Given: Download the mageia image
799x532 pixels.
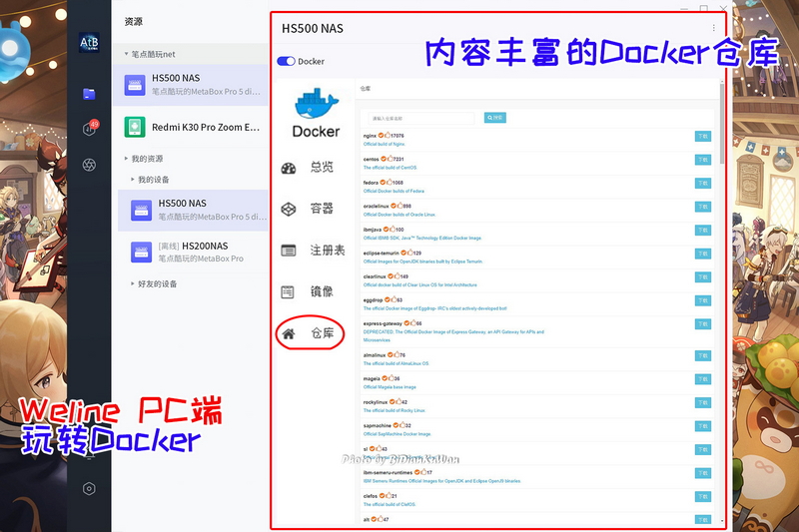Looking at the screenshot, I should (703, 379).
